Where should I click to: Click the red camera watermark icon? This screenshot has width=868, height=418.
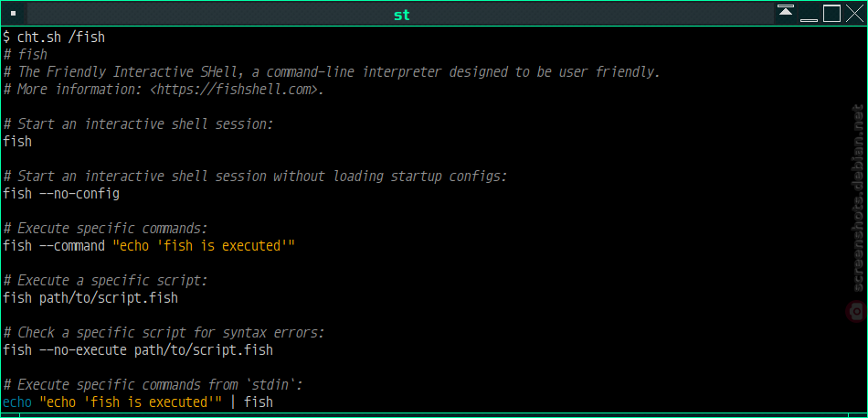coord(857,311)
